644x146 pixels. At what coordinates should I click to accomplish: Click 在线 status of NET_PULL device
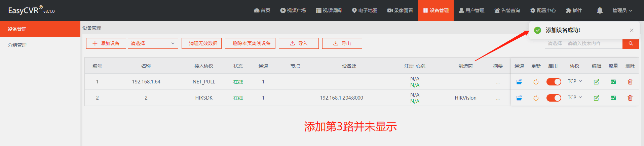[x=238, y=82]
